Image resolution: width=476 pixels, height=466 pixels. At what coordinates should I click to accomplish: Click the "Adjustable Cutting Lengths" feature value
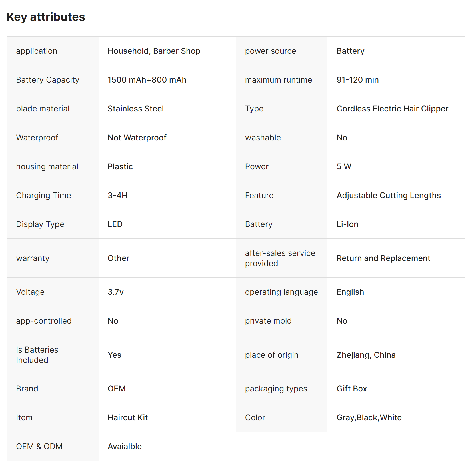coord(389,195)
